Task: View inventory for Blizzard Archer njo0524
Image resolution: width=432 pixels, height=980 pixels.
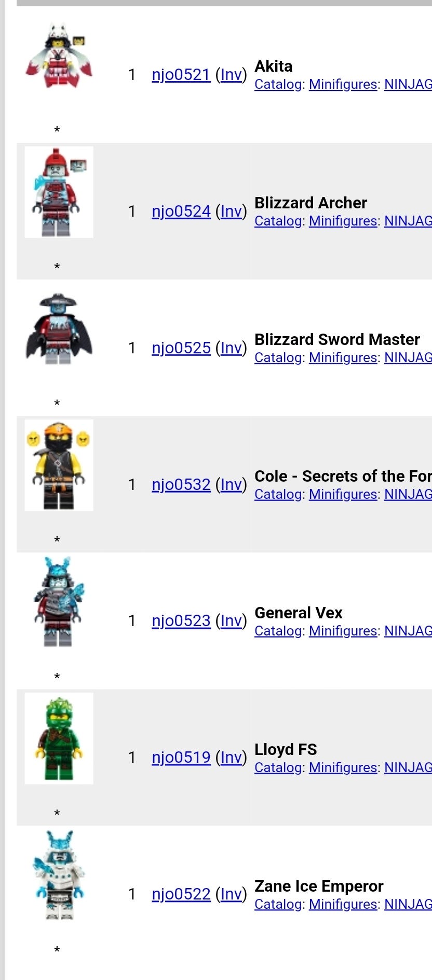Action: pos(231,211)
